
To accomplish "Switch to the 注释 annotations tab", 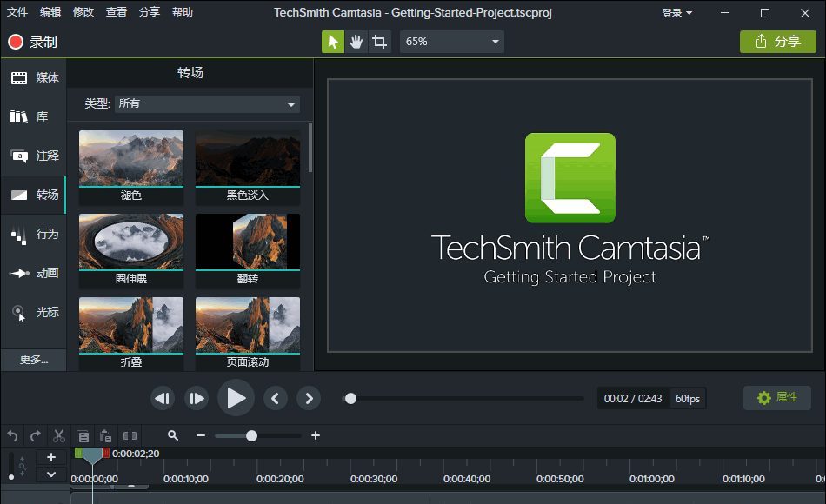I will point(34,156).
